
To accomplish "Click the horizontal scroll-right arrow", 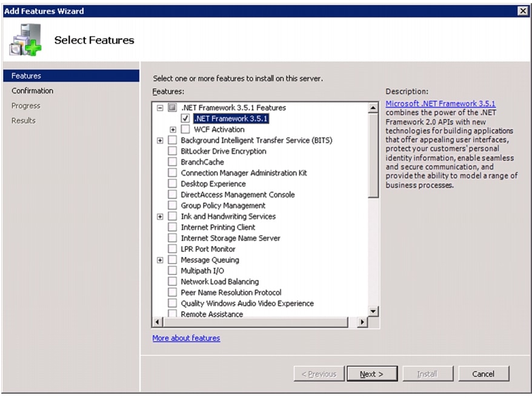I will [x=362, y=322].
